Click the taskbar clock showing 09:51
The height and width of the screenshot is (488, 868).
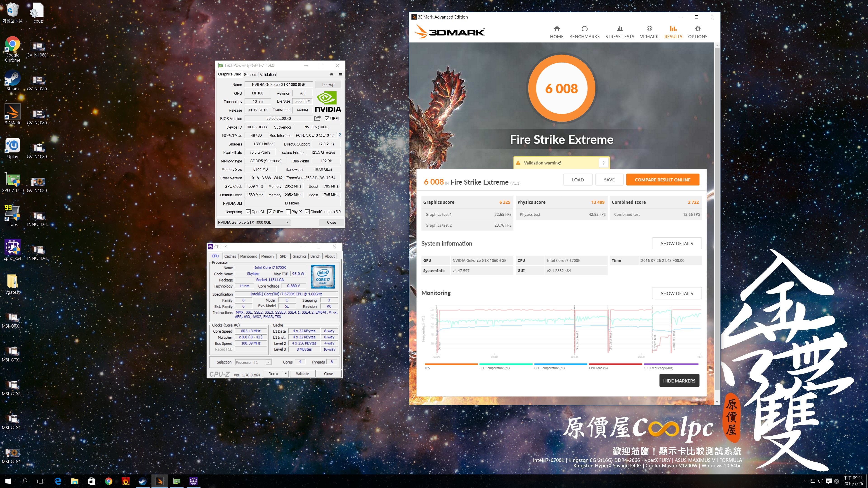tap(853, 481)
